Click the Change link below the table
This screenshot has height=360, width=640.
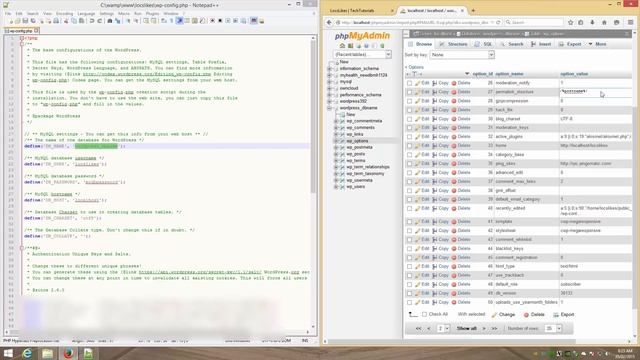click(503, 315)
